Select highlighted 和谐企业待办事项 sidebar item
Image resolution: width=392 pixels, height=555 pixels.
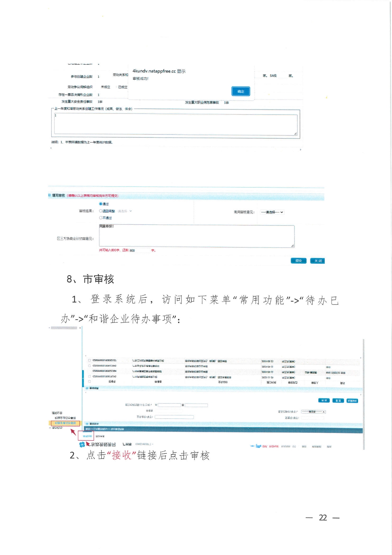(65, 423)
